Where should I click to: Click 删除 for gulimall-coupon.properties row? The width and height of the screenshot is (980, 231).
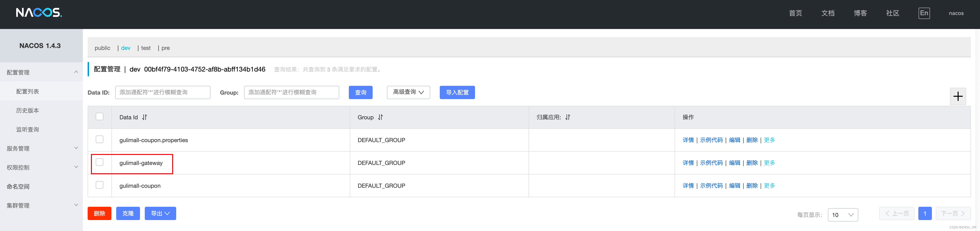[x=752, y=140]
